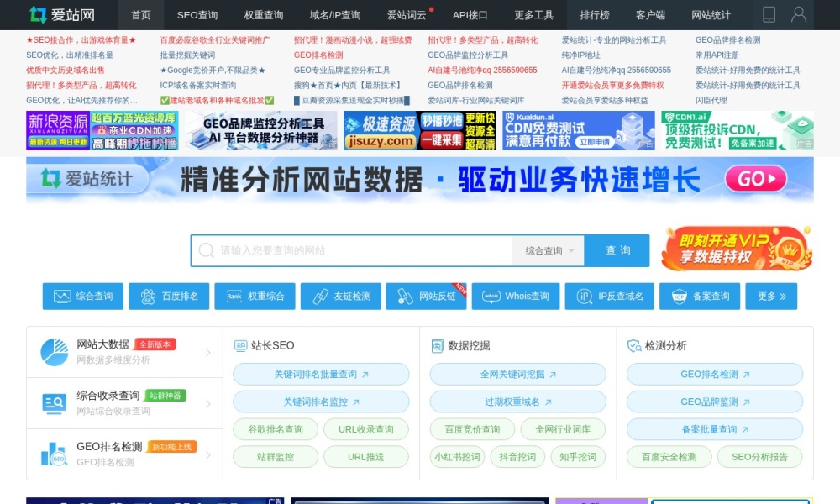Open the 客户端 menu item

650,15
